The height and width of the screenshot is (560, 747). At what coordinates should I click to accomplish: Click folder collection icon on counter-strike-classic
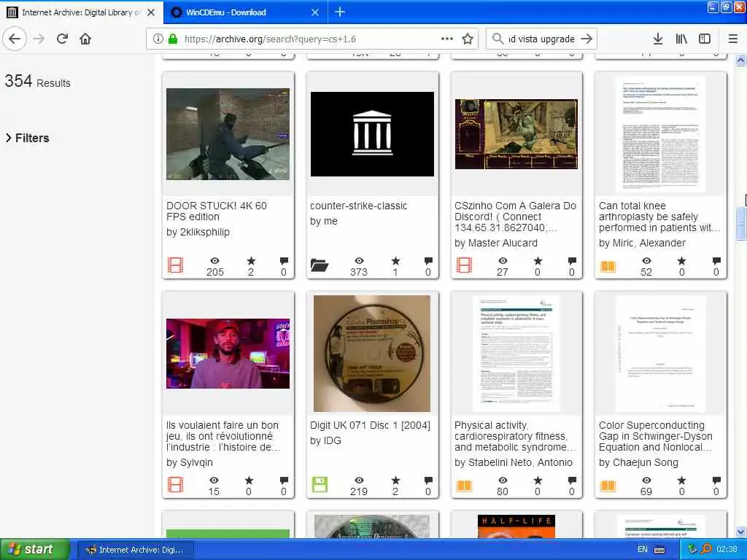320,265
